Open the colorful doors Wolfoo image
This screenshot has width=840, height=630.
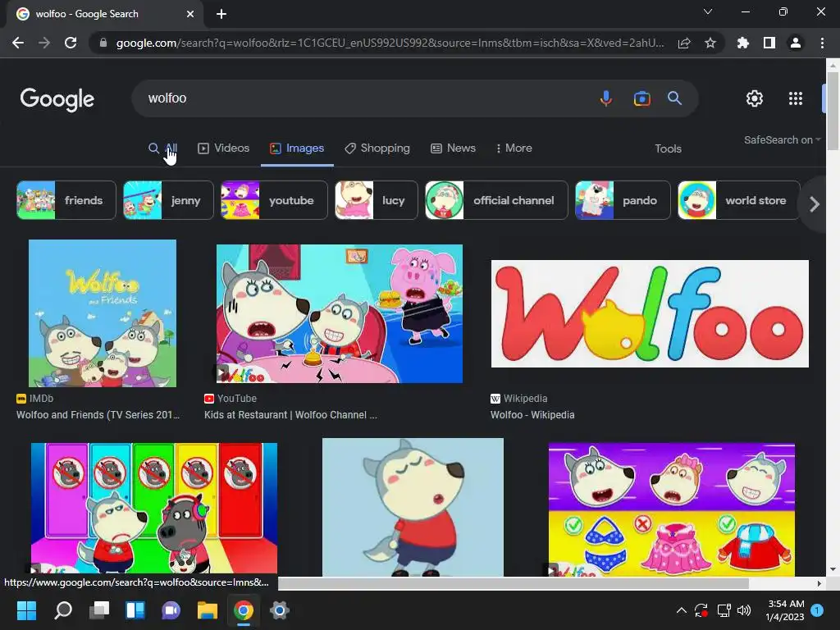pyautogui.click(x=154, y=508)
